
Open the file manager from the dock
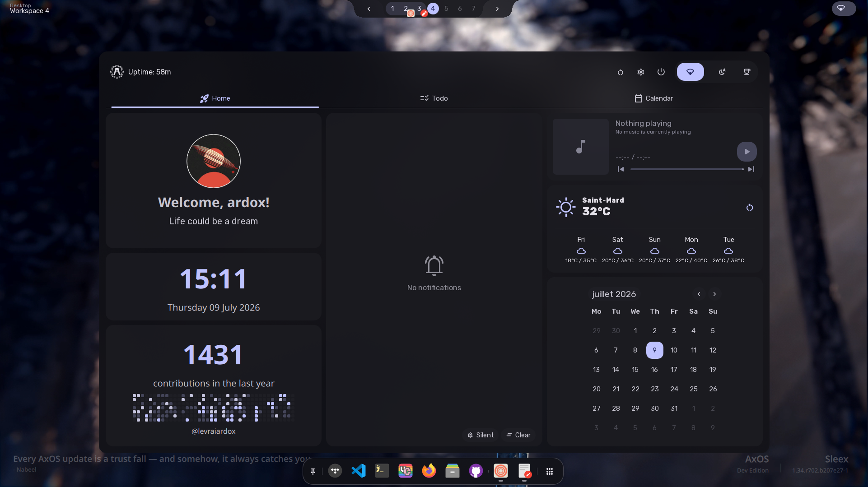click(x=453, y=471)
